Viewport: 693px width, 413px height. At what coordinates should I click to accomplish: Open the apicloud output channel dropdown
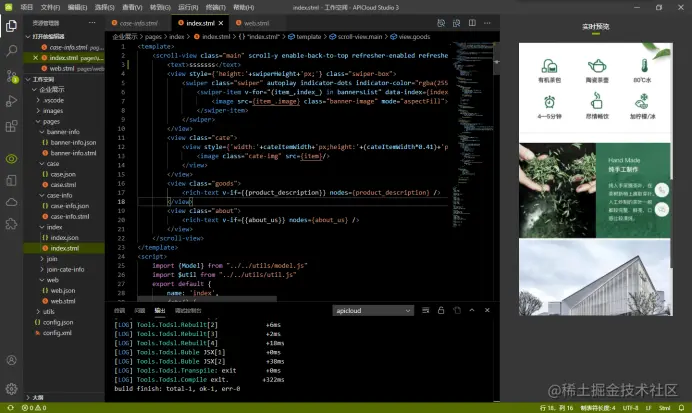373,310
